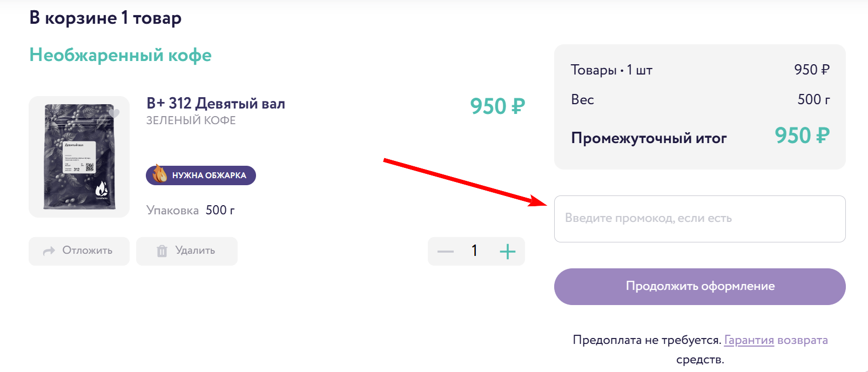
Task: Click the "Необжаренный кофе" section heading
Action: (120, 55)
